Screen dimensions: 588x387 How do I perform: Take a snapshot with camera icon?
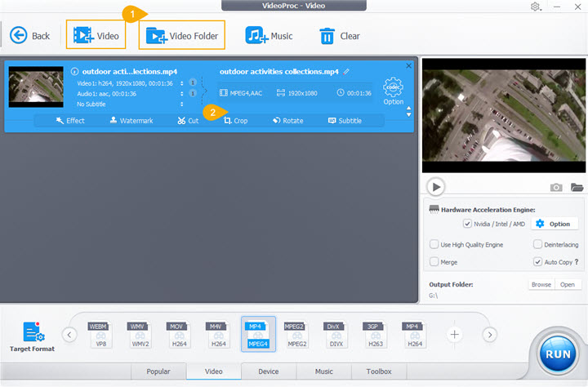[556, 187]
